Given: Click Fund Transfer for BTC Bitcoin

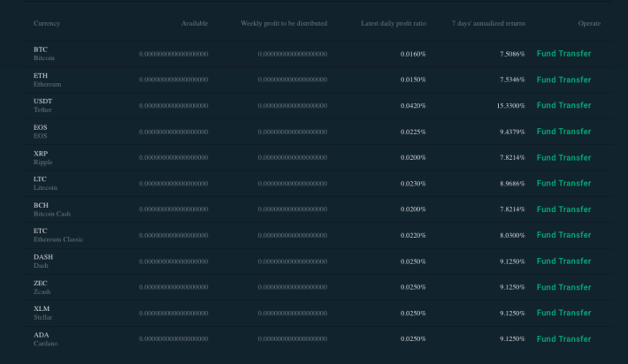Looking at the screenshot, I should [x=563, y=54].
